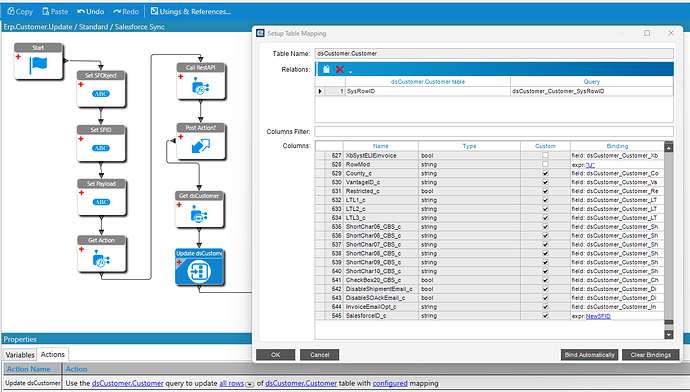Select the Get Action node icon
The image size is (690, 392).
point(101,259)
